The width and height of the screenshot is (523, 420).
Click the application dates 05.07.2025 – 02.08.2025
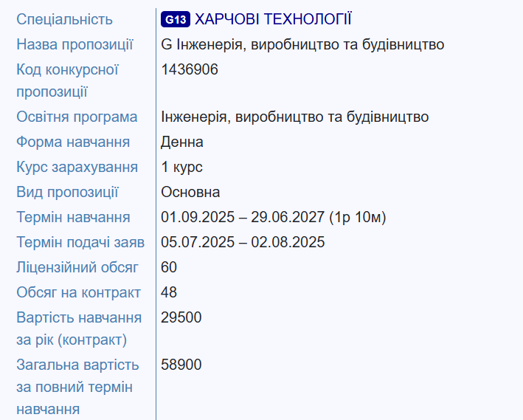[243, 242]
